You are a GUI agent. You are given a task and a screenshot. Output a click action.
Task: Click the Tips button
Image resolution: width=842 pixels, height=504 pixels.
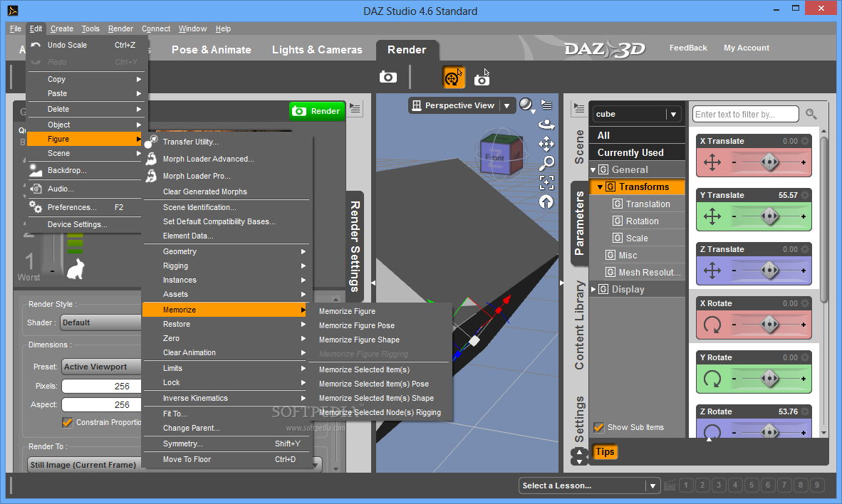605,451
